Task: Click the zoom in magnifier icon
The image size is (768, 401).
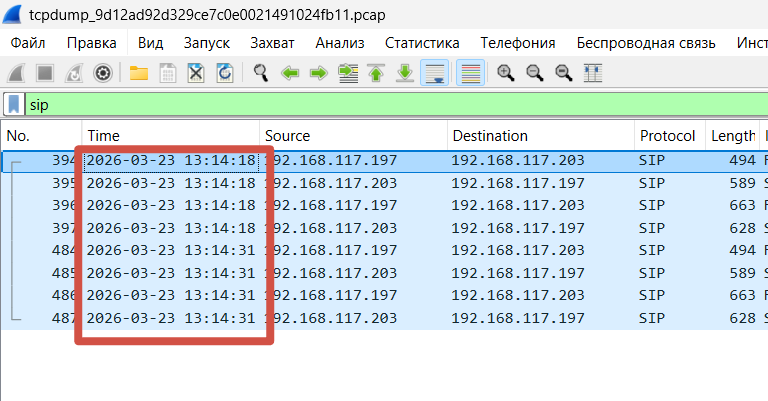Action: pyautogui.click(x=505, y=73)
